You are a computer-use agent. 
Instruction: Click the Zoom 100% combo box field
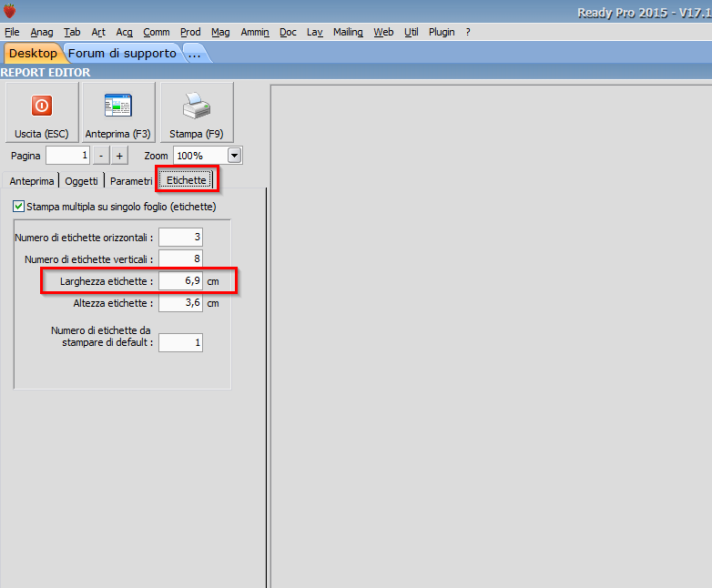point(208,156)
